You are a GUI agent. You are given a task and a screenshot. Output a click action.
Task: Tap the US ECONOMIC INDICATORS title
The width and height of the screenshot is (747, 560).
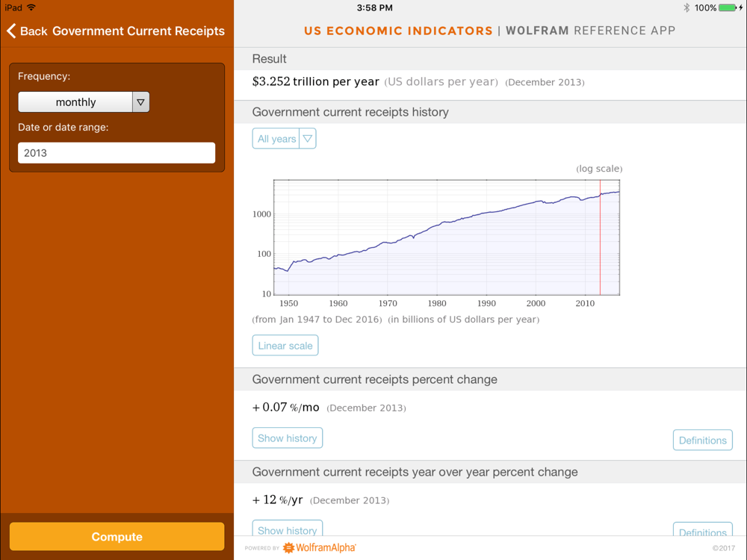(398, 31)
